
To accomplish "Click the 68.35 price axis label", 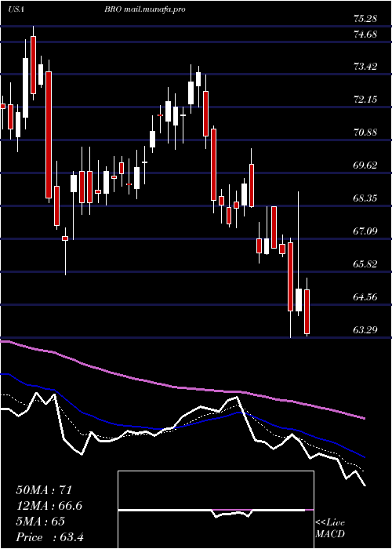I will [365, 198].
